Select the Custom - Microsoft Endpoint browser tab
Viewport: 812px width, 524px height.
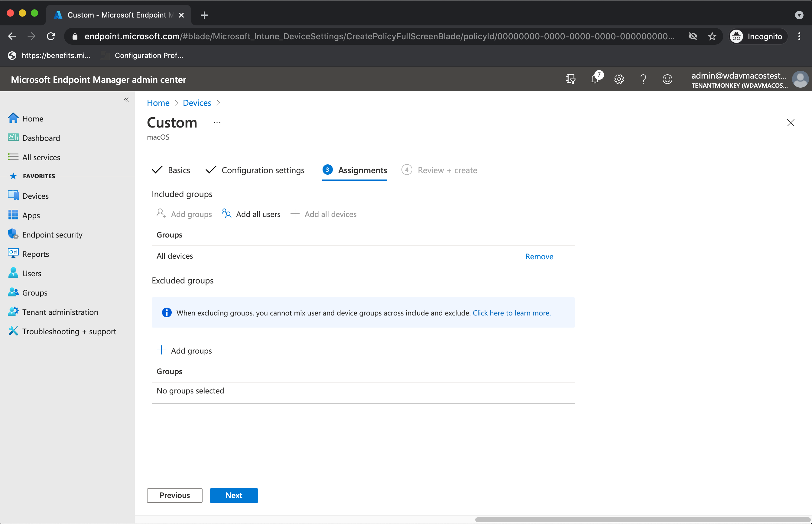coord(118,15)
